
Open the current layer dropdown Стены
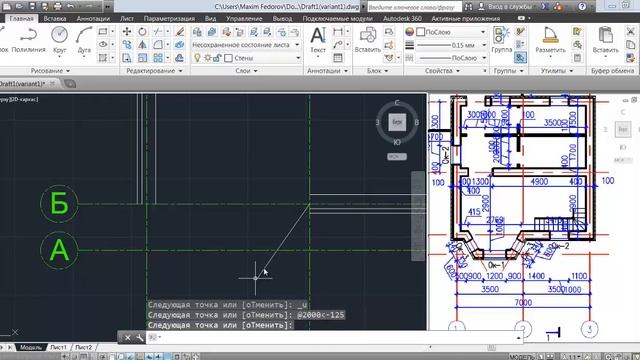pyautogui.click(x=247, y=58)
